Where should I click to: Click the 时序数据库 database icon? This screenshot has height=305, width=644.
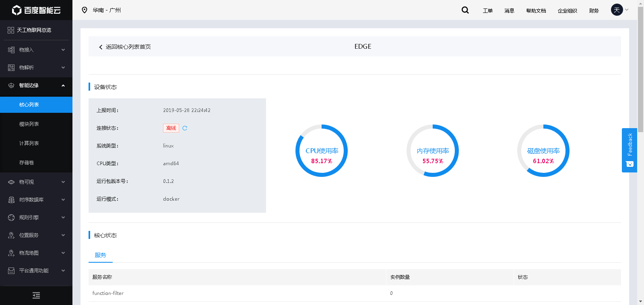11,200
